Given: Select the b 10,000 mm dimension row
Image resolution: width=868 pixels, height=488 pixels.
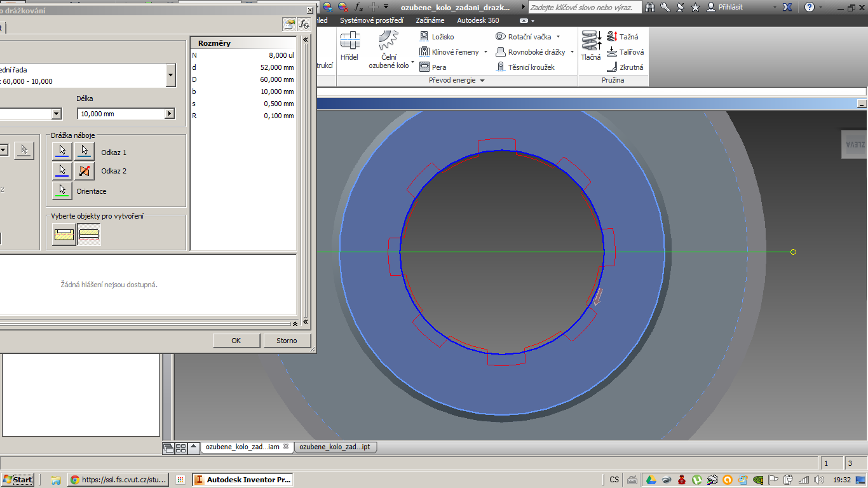Looking at the screenshot, I should [x=243, y=91].
